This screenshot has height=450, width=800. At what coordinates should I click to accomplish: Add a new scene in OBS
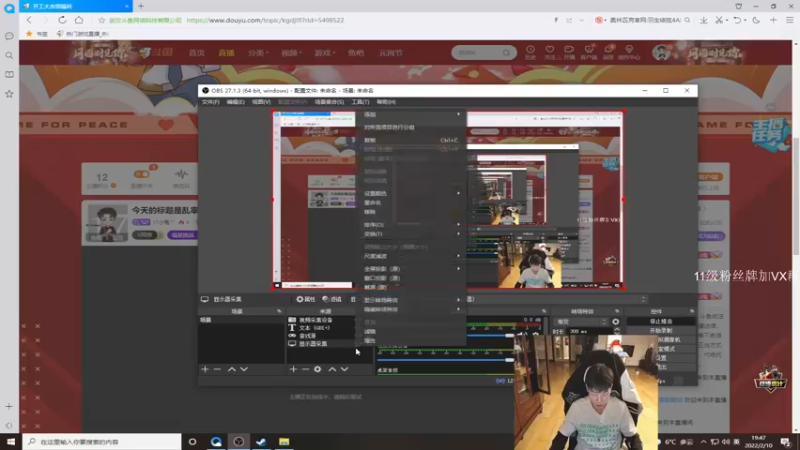(x=205, y=369)
